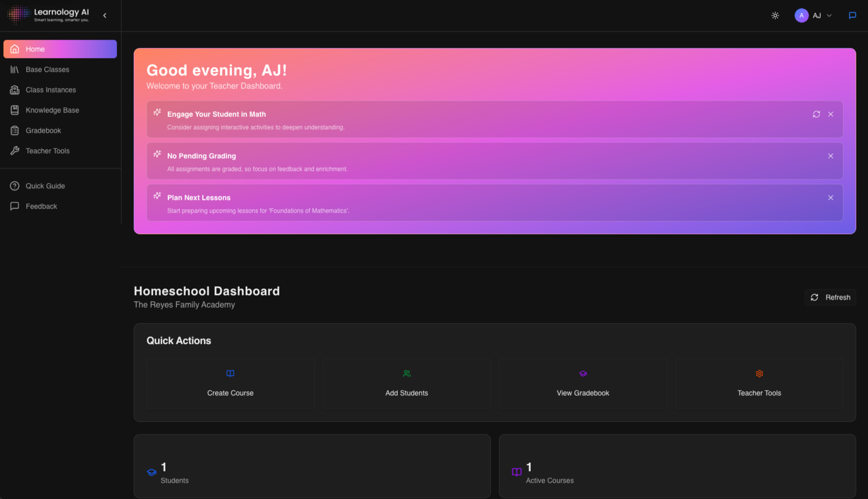Collapse the sidebar with the chevron
Screen dimensions: 868x499
pyautogui.click(x=105, y=15)
